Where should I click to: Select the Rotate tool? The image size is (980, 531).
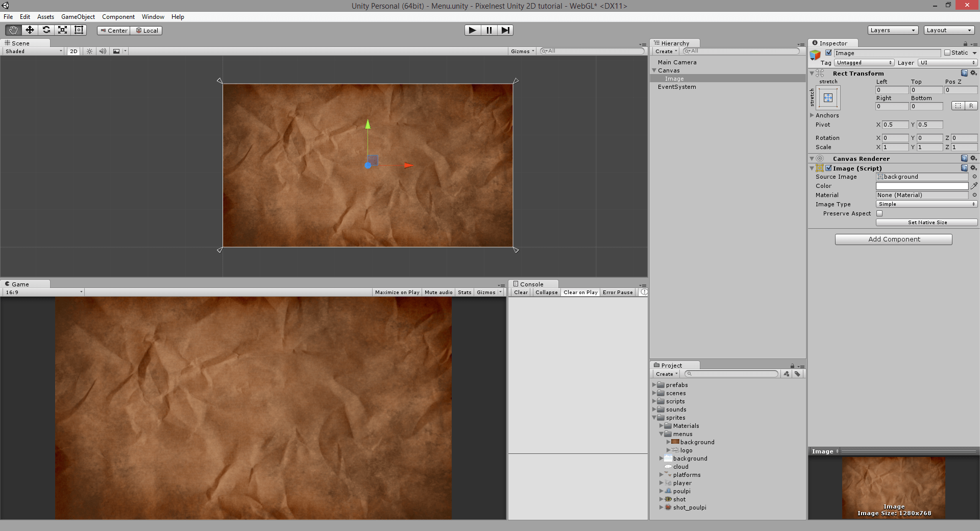pyautogui.click(x=46, y=30)
